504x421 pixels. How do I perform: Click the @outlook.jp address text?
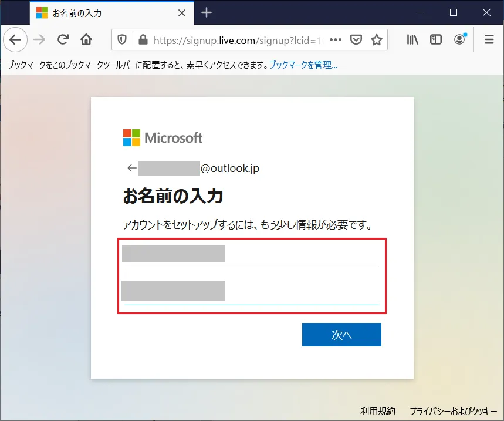pos(230,168)
